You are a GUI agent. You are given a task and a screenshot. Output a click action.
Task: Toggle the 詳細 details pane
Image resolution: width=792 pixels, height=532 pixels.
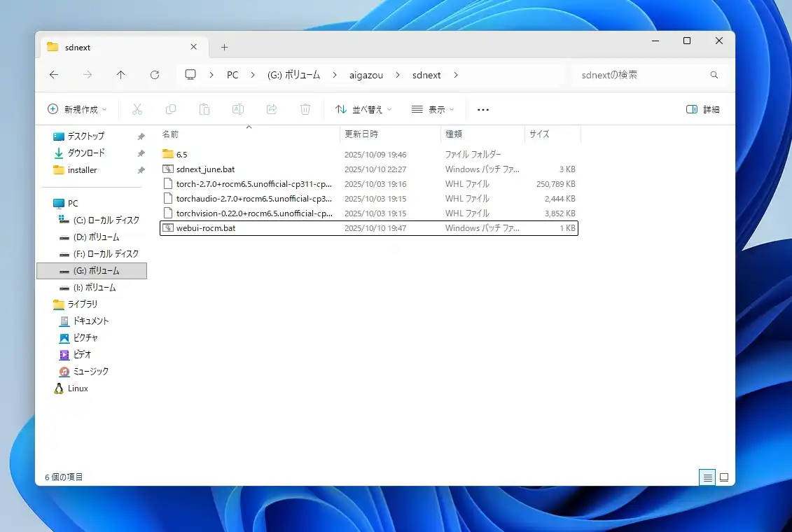click(703, 109)
